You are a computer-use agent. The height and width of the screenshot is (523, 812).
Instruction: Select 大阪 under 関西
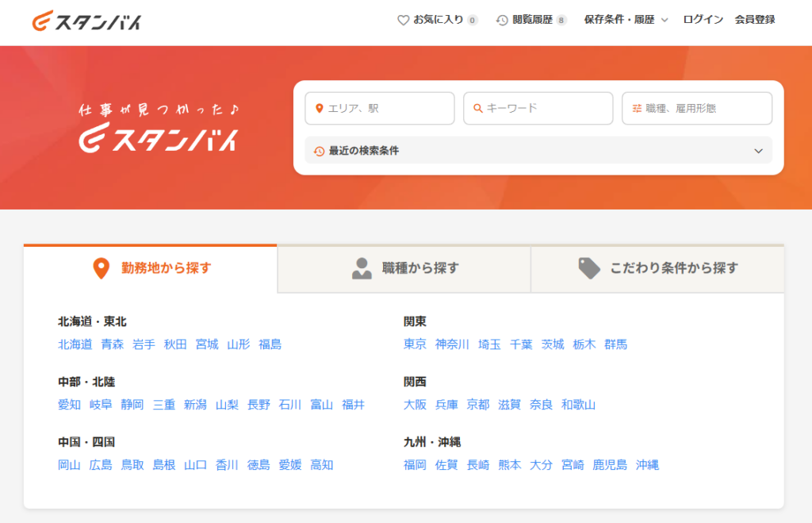415,405
